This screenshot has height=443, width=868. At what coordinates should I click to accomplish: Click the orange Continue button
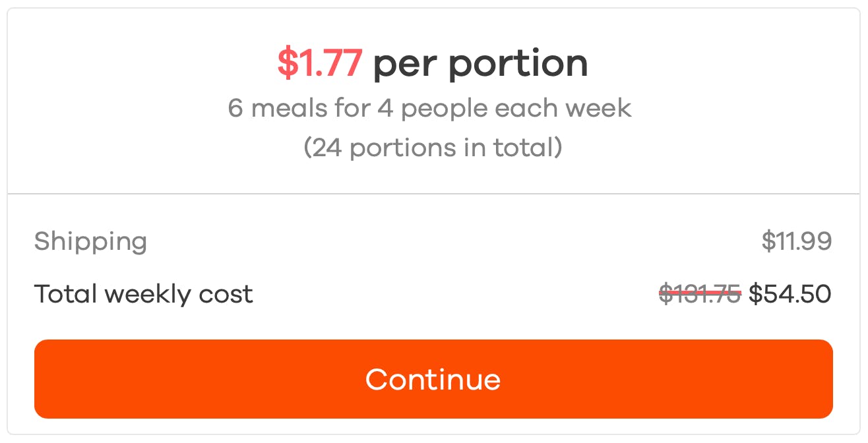(433, 379)
